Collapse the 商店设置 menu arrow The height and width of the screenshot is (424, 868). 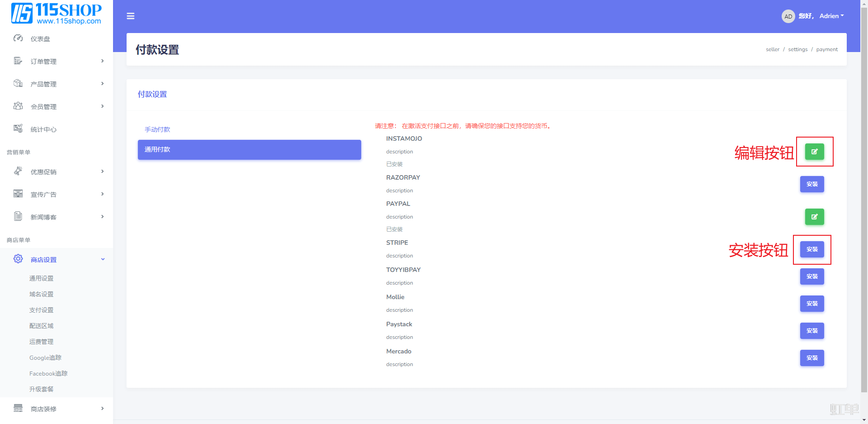pyautogui.click(x=103, y=259)
